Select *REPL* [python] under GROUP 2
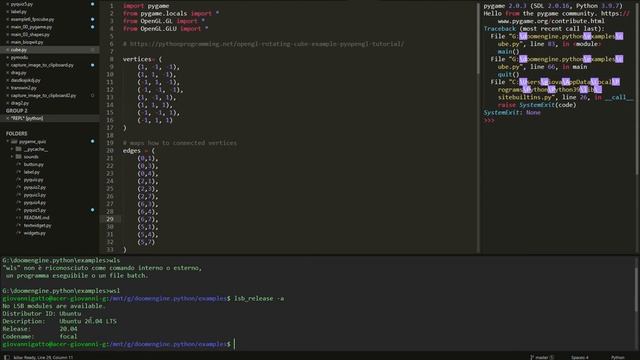Screen dimensions: 640x360 pyautogui.click(x=27, y=118)
